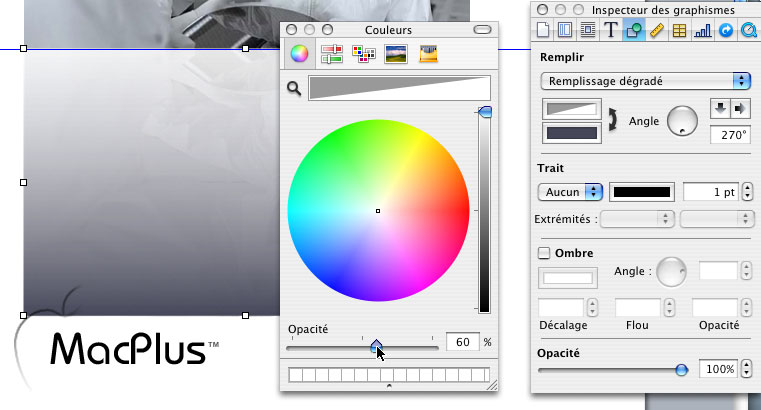Open the Table inspector tab
Image resolution: width=761 pixels, height=410 pixels.
click(679, 31)
